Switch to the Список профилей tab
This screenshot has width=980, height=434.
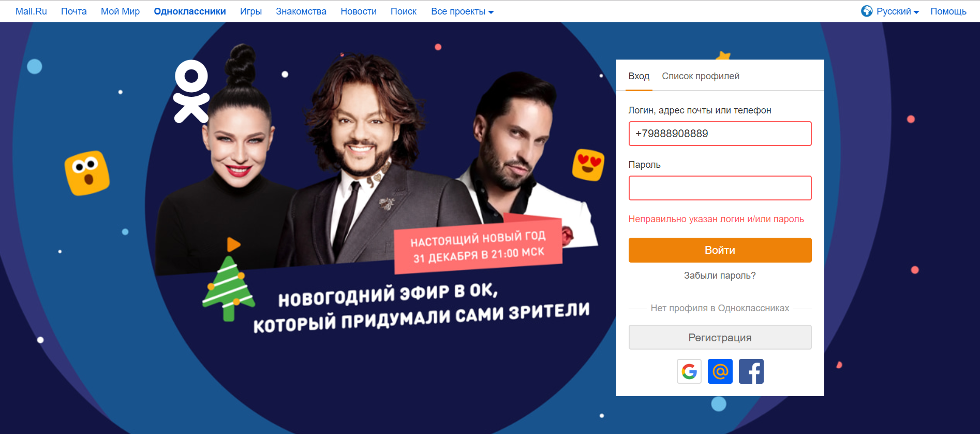tap(701, 76)
